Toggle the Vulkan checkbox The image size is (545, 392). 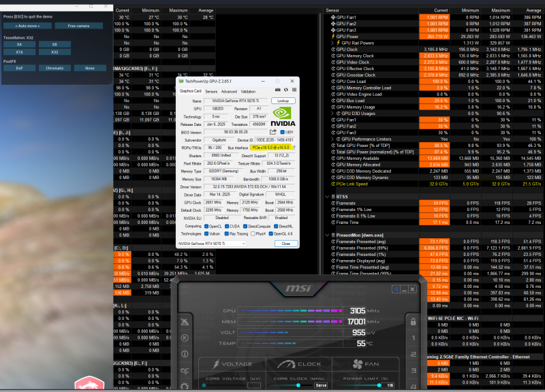coord(206,233)
